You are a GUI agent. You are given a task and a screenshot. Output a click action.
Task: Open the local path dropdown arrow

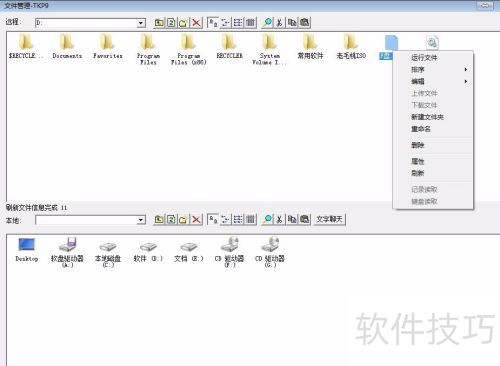[141, 220]
